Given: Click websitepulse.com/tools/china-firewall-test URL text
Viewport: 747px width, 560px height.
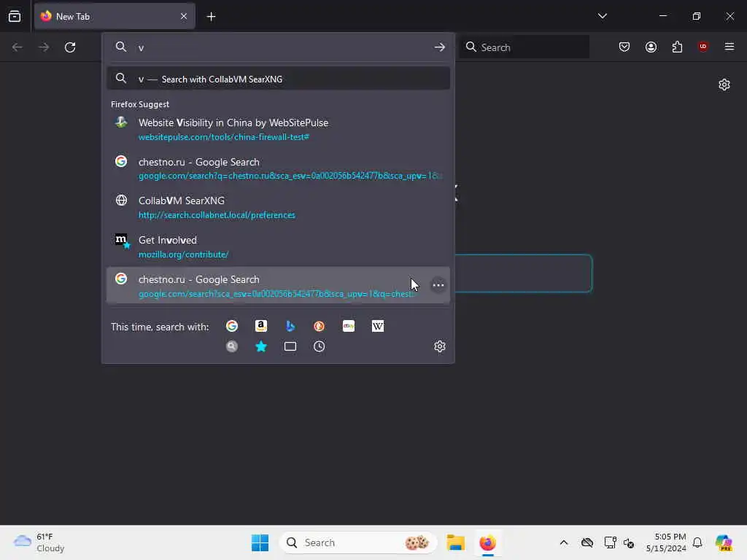Looking at the screenshot, I should click(x=224, y=137).
